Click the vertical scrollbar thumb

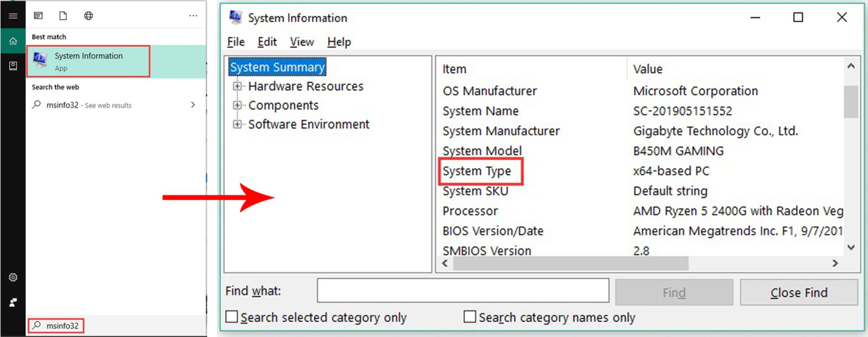pyautogui.click(x=851, y=102)
